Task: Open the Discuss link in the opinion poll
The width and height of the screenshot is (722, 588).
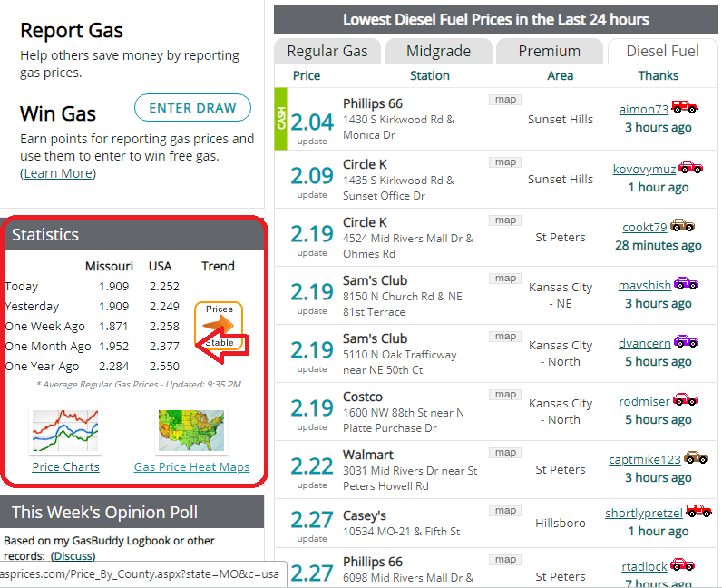Action: click(73, 555)
